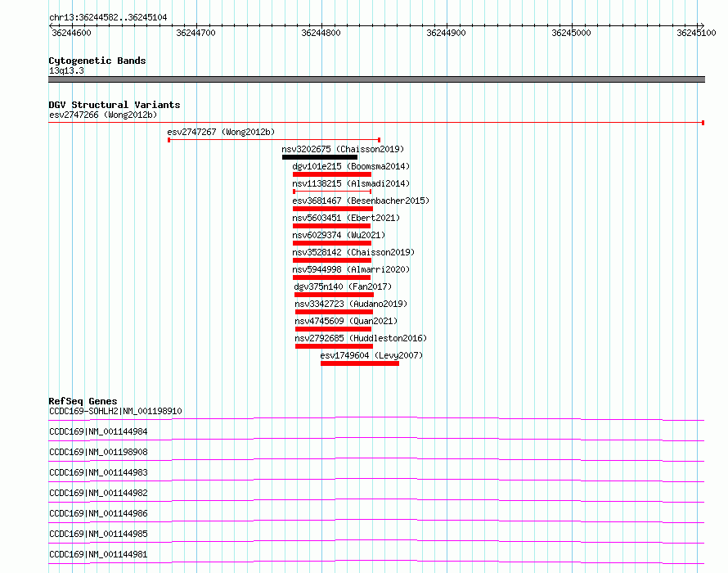Click nsv1138215 (Alsmadi2014) variant label
The height and width of the screenshot is (573, 728).
351,183
